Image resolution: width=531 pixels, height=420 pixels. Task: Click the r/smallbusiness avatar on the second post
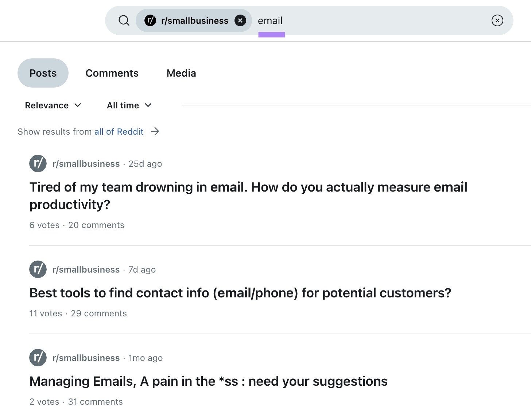pyautogui.click(x=38, y=269)
